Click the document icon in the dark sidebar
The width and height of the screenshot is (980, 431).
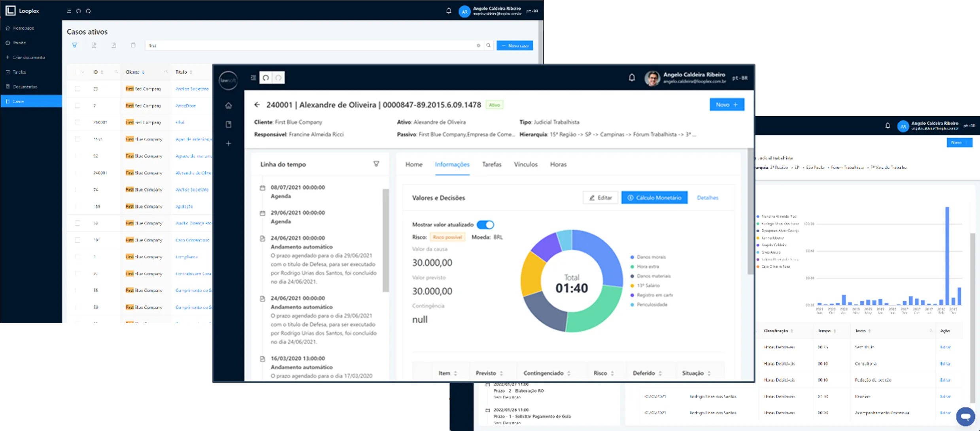[228, 124]
